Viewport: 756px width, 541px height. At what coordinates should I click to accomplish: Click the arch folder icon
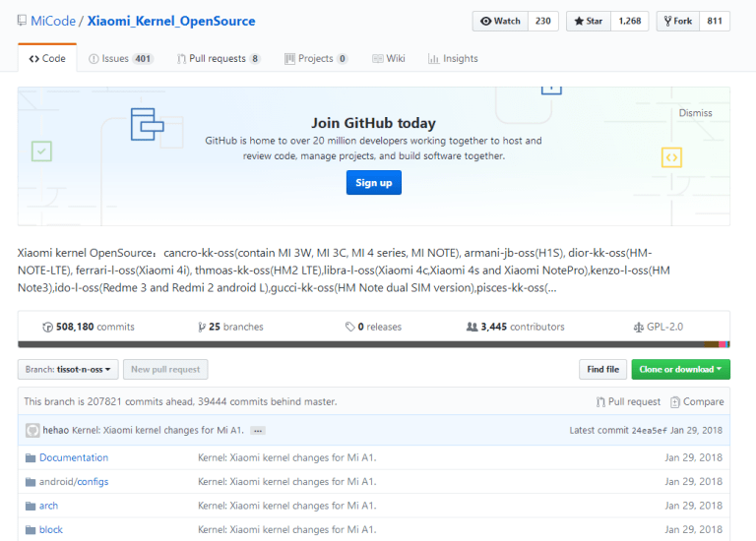point(31,506)
